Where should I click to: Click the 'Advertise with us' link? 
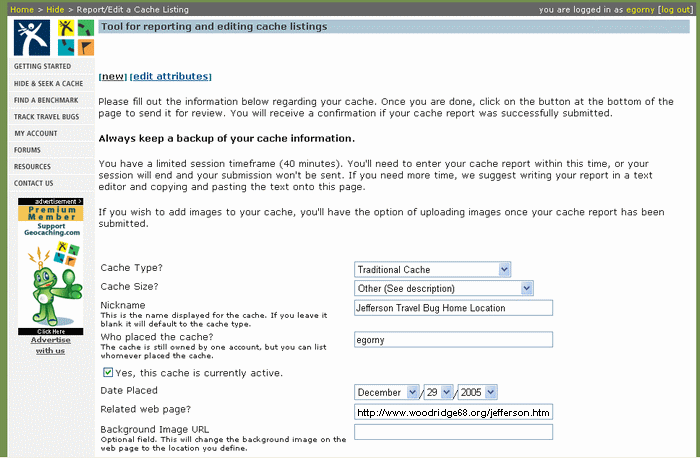pos(50,346)
